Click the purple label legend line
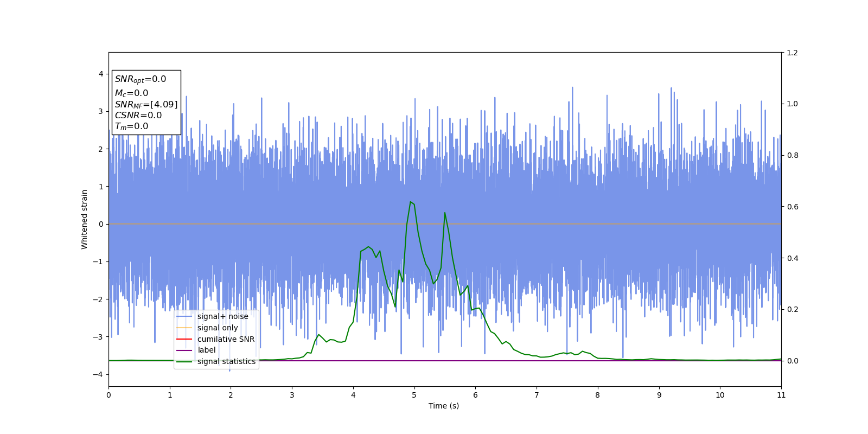This screenshot has height=434, width=868. (184, 350)
